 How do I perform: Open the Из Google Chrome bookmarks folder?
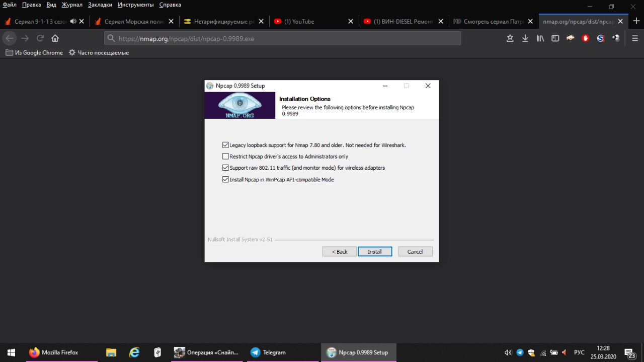tap(34, 53)
